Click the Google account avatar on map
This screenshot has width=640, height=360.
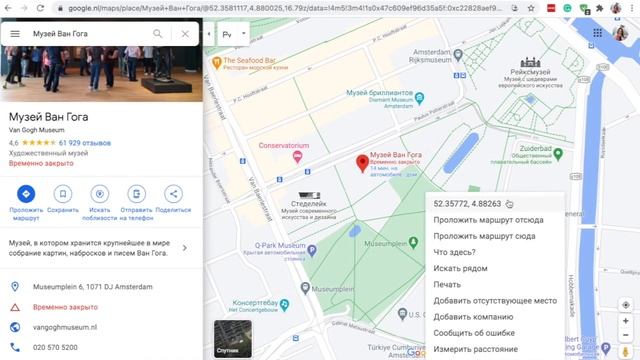pyautogui.click(x=620, y=33)
